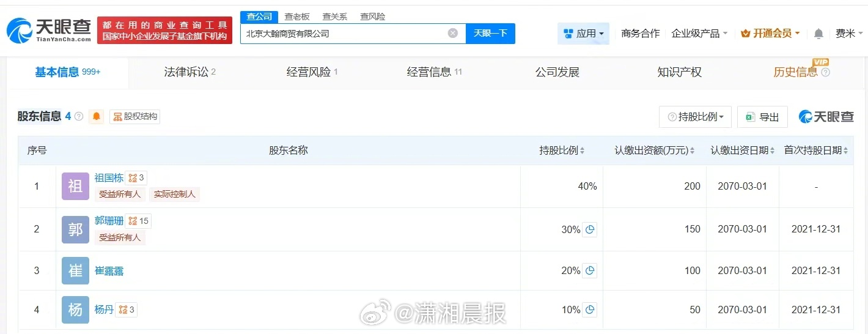Export the shareholder table with 导出
This screenshot has width=868, height=334.
click(762, 117)
